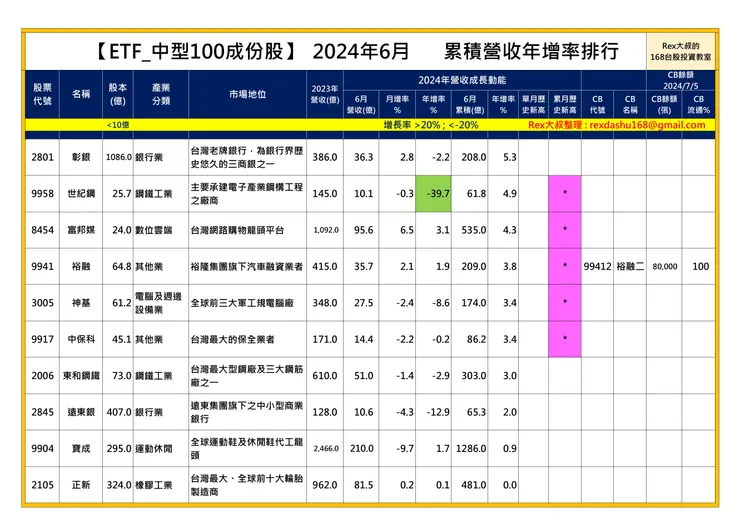Viewport: 740px width, 523px height.
Task: Click the 台灣最大的保全業者 description
Action: point(233,339)
